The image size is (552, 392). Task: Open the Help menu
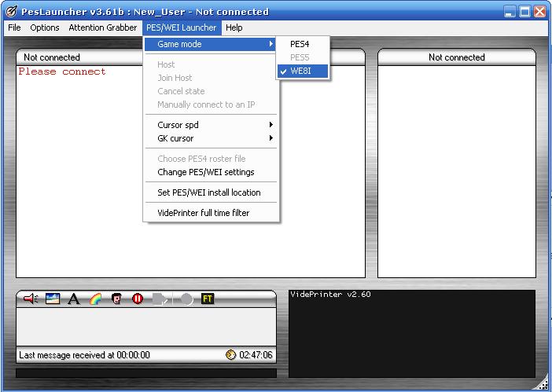pos(234,27)
